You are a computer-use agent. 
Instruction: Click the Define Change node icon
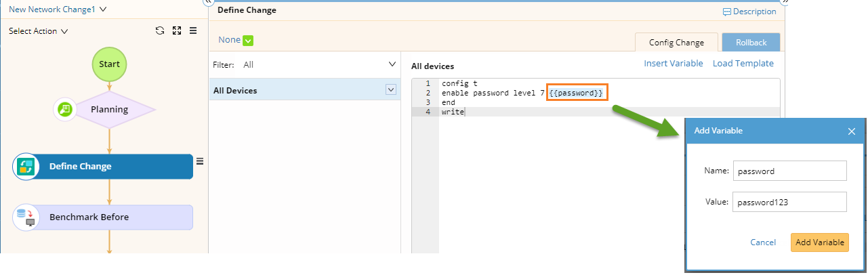[x=26, y=167]
